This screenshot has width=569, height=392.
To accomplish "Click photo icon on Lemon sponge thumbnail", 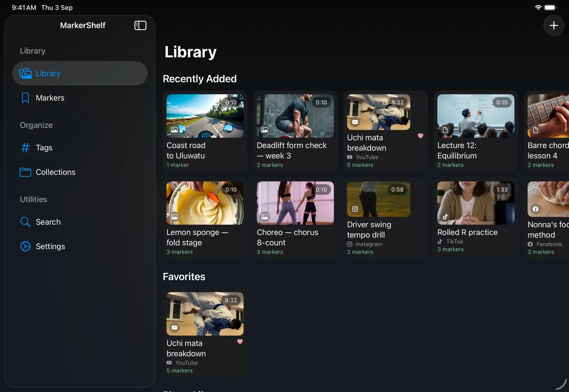I will [x=174, y=217].
